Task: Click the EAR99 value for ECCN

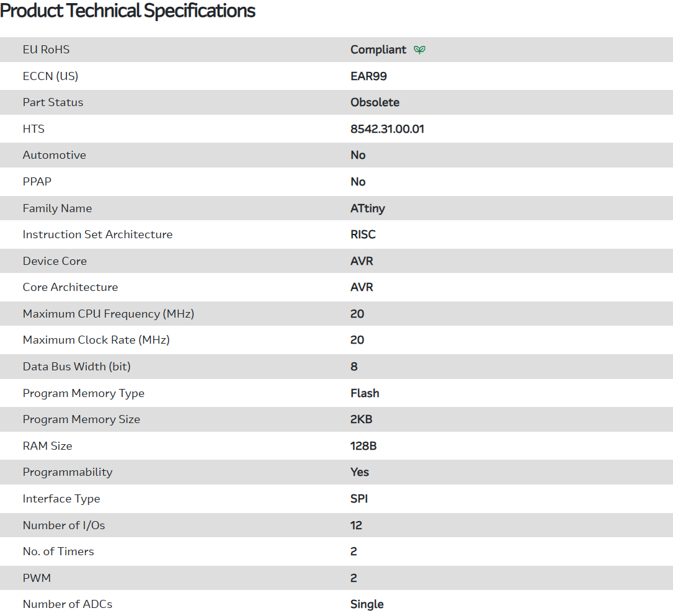Action: point(368,76)
